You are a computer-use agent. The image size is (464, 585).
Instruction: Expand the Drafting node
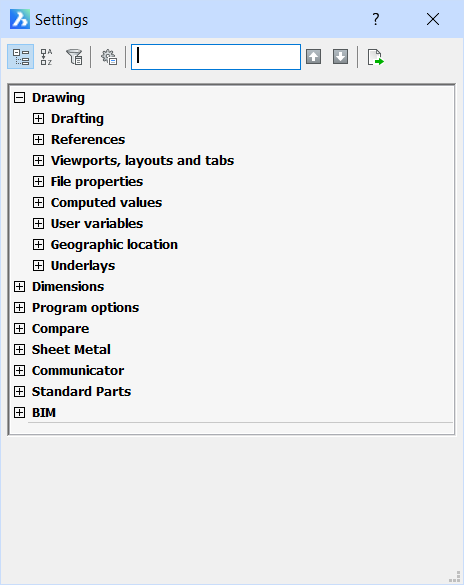coord(38,119)
